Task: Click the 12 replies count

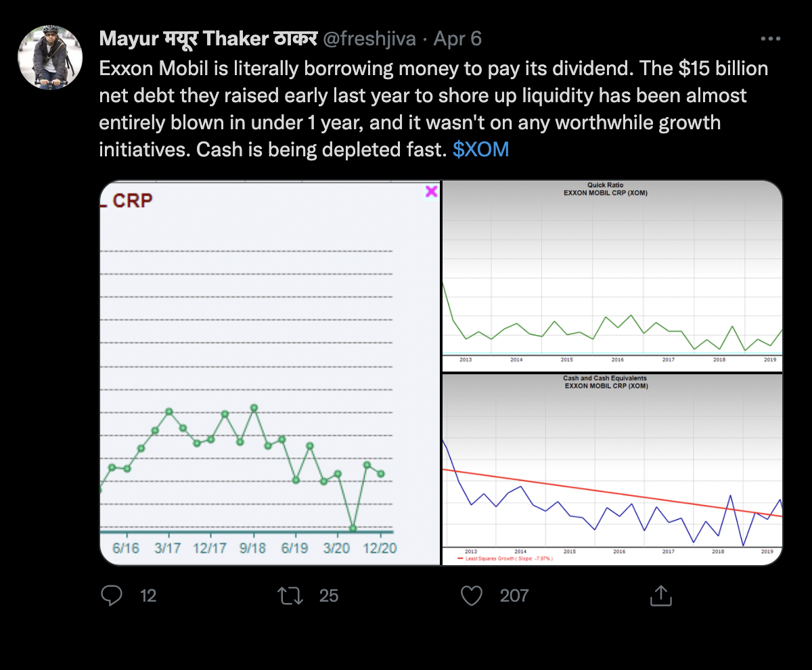Action: (x=148, y=596)
